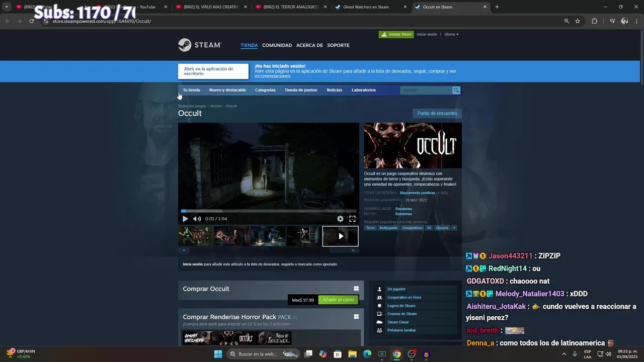Open File Explorer from taskbar
This screenshot has width=644, height=362.
[352, 354]
